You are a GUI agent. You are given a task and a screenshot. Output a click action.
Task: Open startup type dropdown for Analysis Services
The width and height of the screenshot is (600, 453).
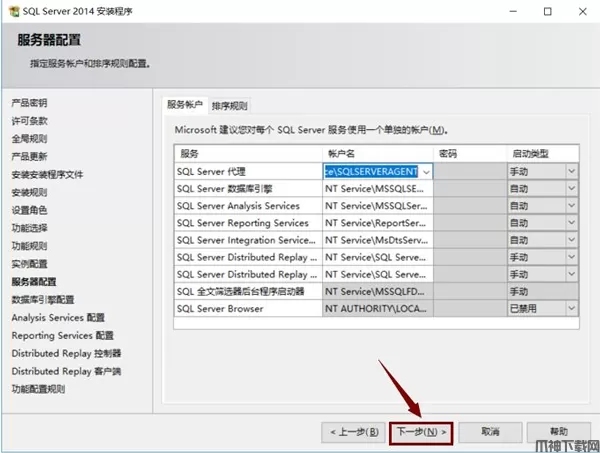point(572,205)
